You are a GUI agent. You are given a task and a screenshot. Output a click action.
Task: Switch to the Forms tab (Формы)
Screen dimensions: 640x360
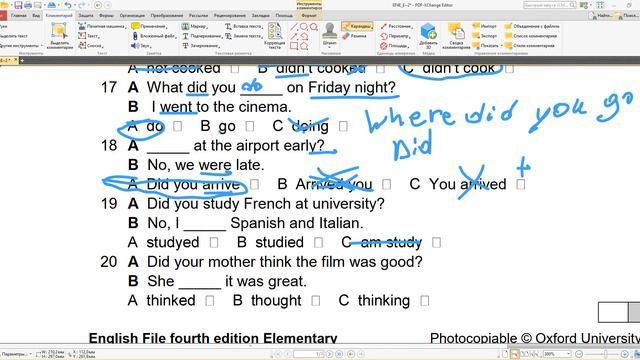pyautogui.click(x=107, y=16)
